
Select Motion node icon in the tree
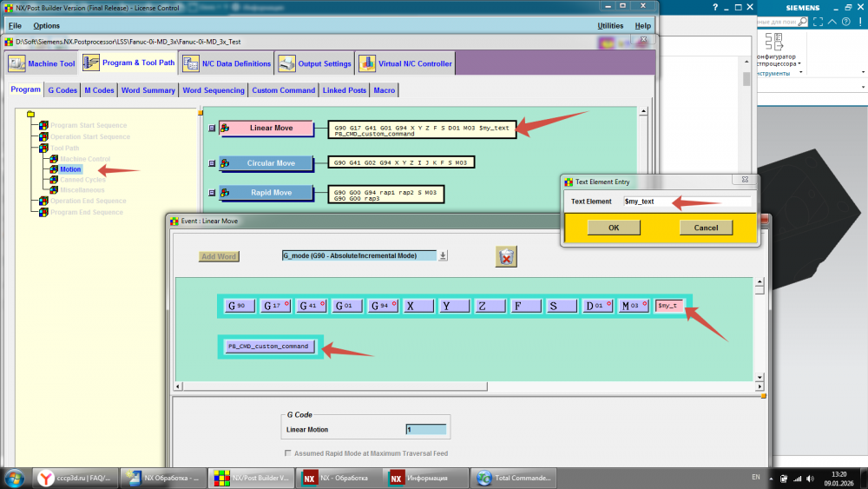pyautogui.click(x=54, y=169)
